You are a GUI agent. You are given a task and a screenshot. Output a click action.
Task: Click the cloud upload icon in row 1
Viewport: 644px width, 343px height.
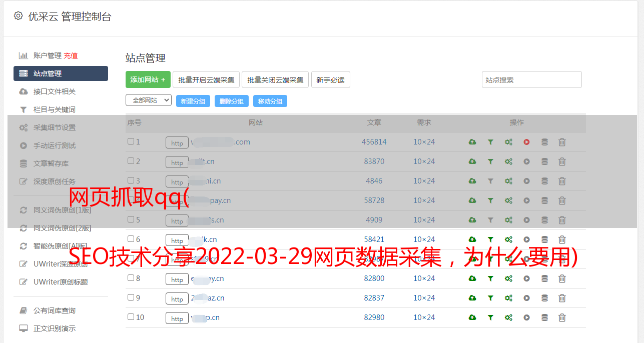click(472, 142)
